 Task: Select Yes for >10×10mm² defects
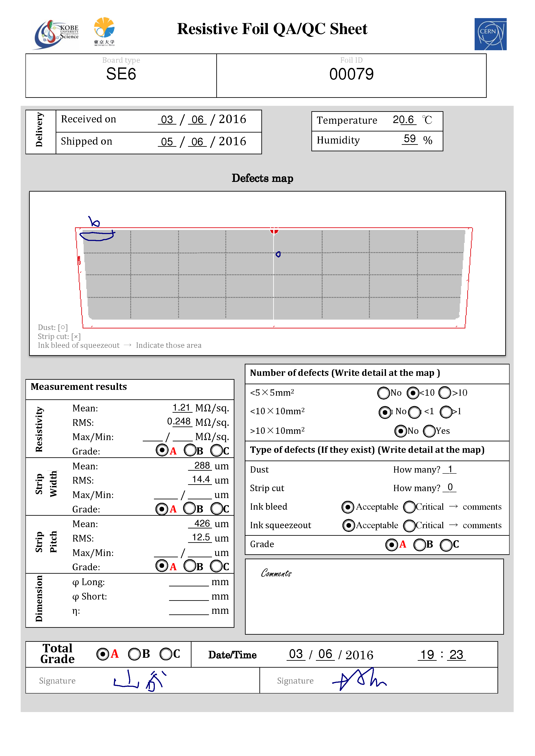pos(429,431)
